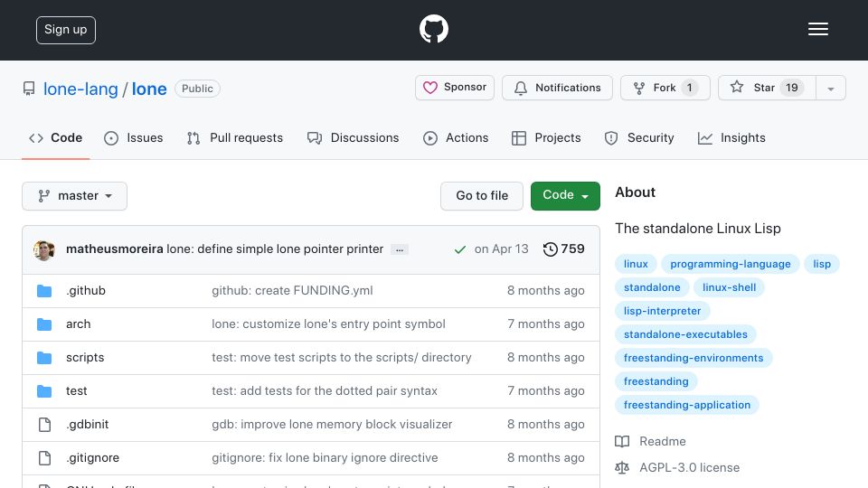868x488 pixels.
Task: Open 'test: add tests for the dotted pair syntax'
Action: pyautogui.click(x=325, y=391)
